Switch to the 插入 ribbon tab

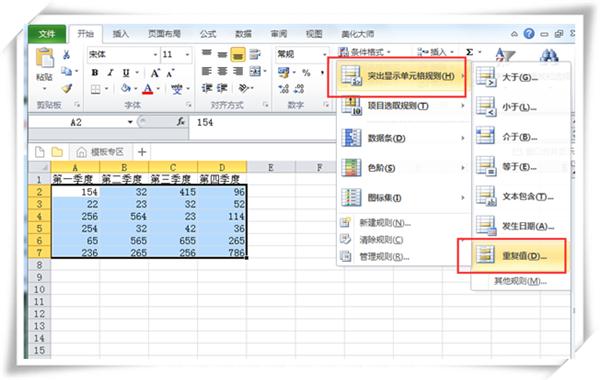(x=121, y=34)
